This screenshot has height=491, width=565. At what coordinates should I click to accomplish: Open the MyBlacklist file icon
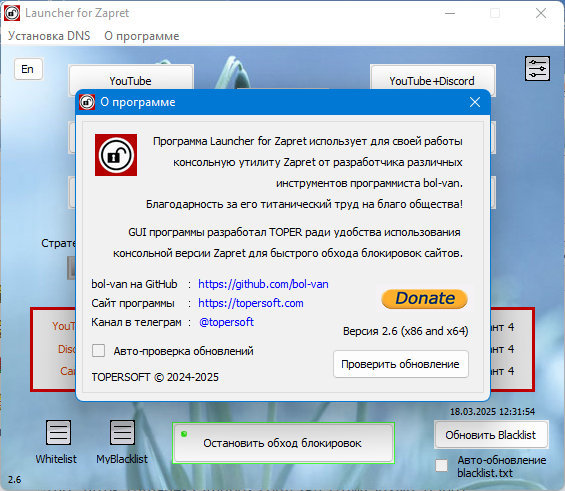point(122,433)
